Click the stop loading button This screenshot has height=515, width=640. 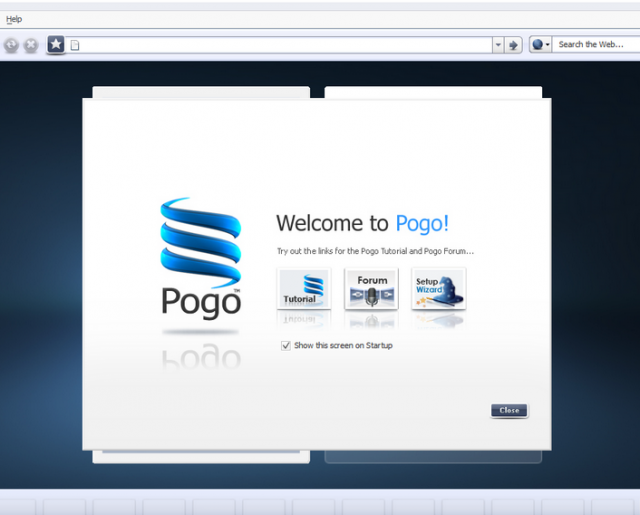click(31, 45)
